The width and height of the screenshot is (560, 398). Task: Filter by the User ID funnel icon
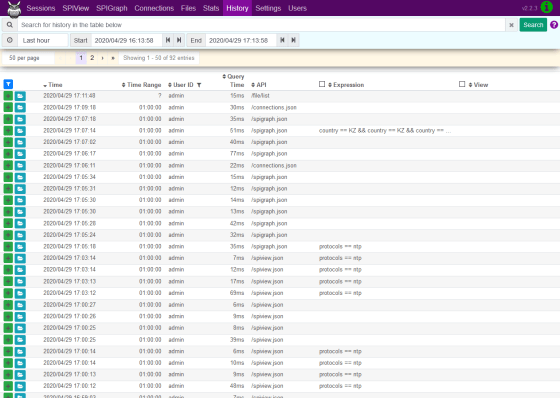click(199, 85)
